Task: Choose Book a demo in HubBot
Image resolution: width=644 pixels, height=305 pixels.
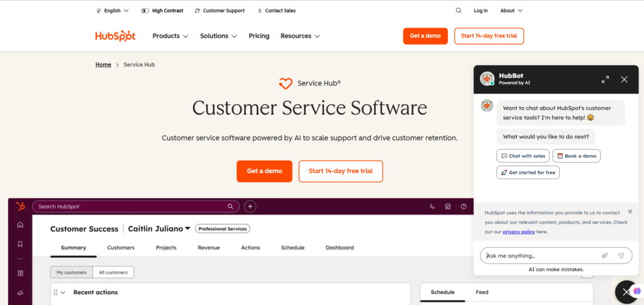Action: pyautogui.click(x=577, y=156)
